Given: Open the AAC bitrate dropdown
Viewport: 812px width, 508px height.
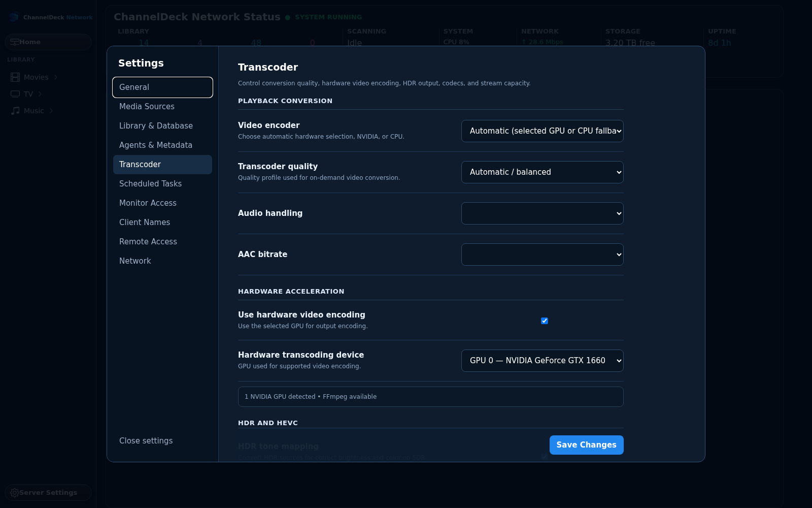Looking at the screenshot, I should click(x=543, y=255).
